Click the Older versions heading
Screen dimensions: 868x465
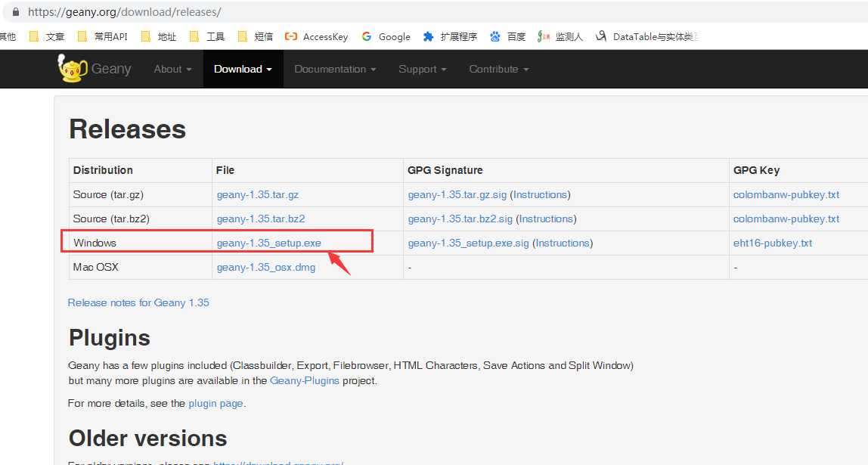tap(147, 439)
